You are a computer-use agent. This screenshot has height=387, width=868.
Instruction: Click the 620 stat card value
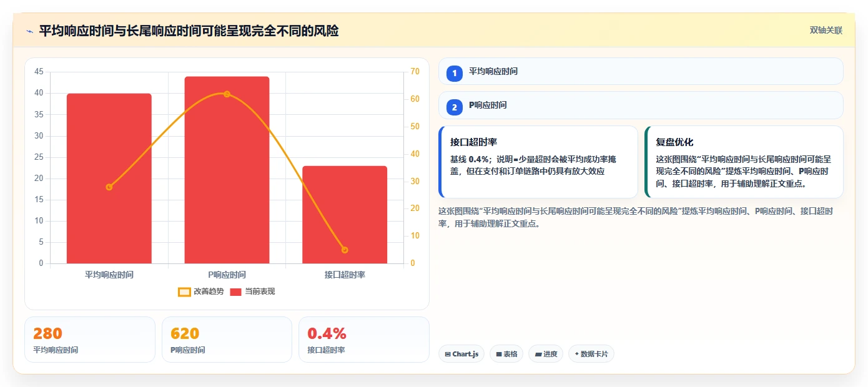pos(185,333)
